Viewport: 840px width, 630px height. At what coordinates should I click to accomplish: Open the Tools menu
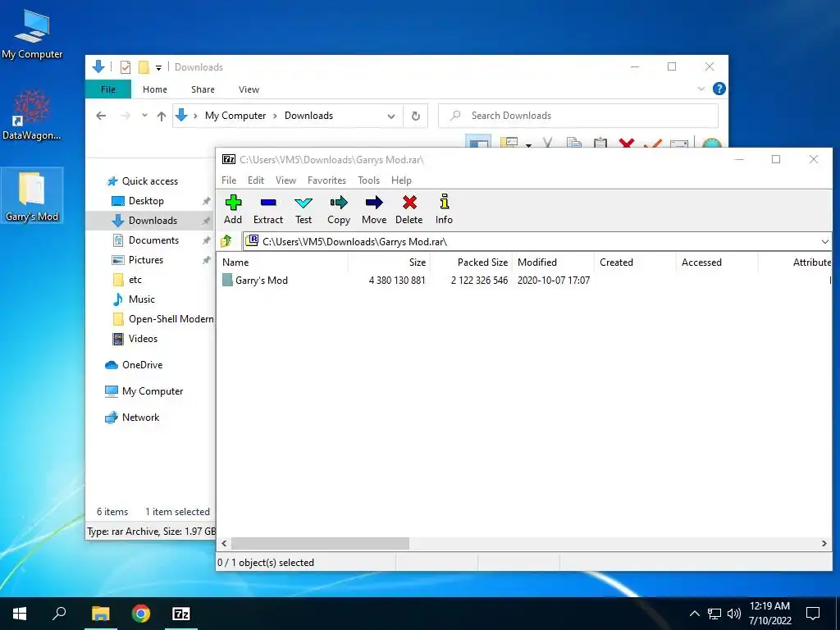[x=368, y=180]
